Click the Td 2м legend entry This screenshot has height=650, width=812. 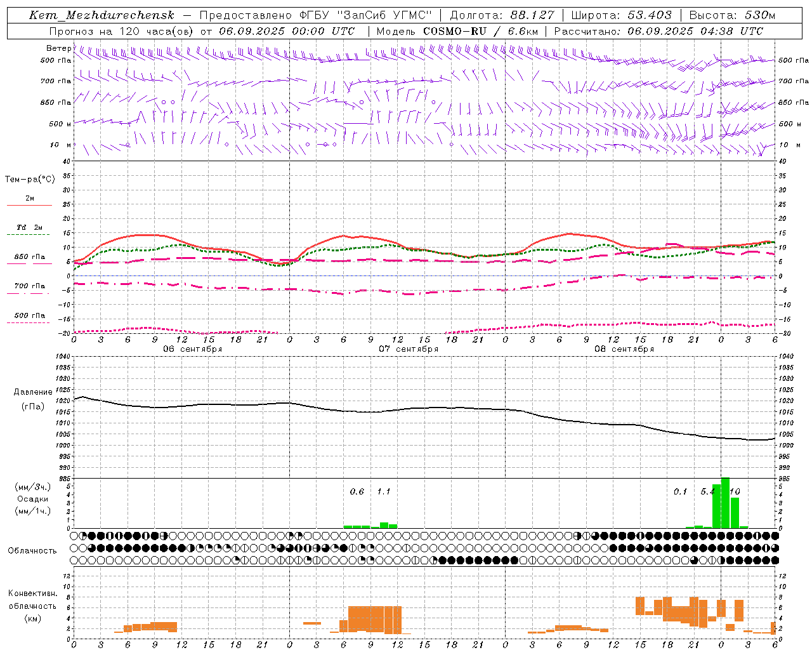tap(29, 227)
